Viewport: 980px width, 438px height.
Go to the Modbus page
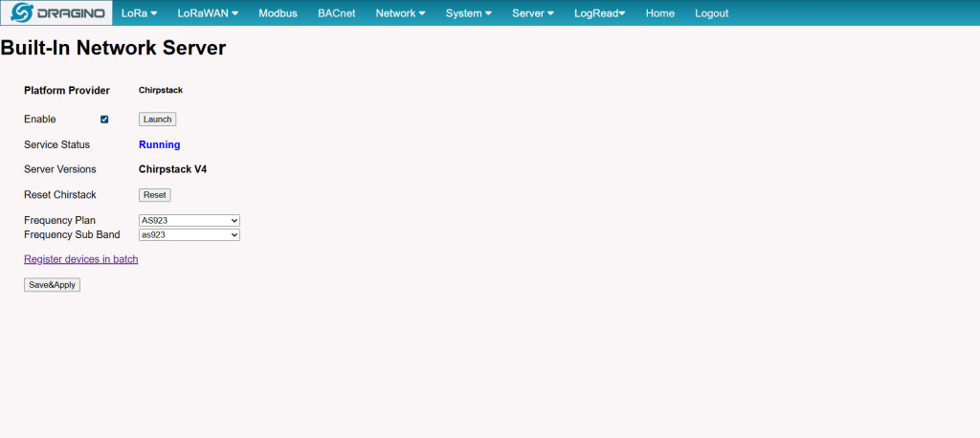click(x=278, y=13)
